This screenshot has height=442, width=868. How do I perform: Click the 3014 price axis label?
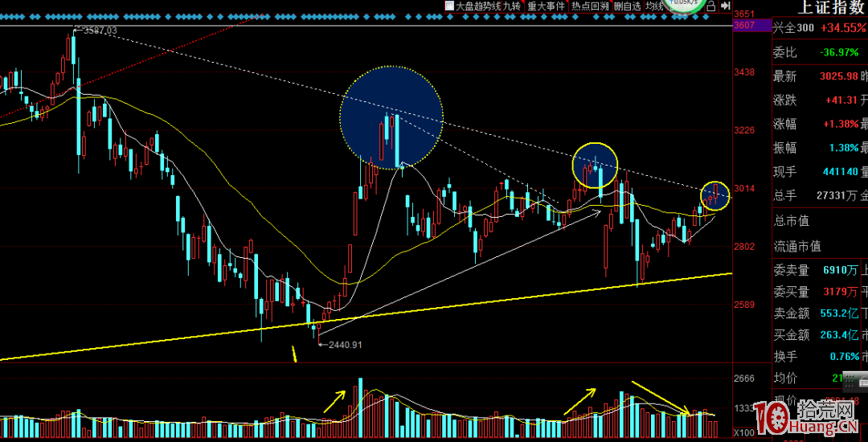coord(744,188)
